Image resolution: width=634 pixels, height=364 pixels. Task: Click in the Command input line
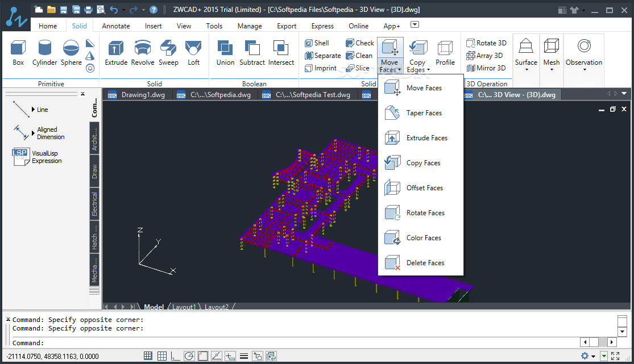coord(295,342)
